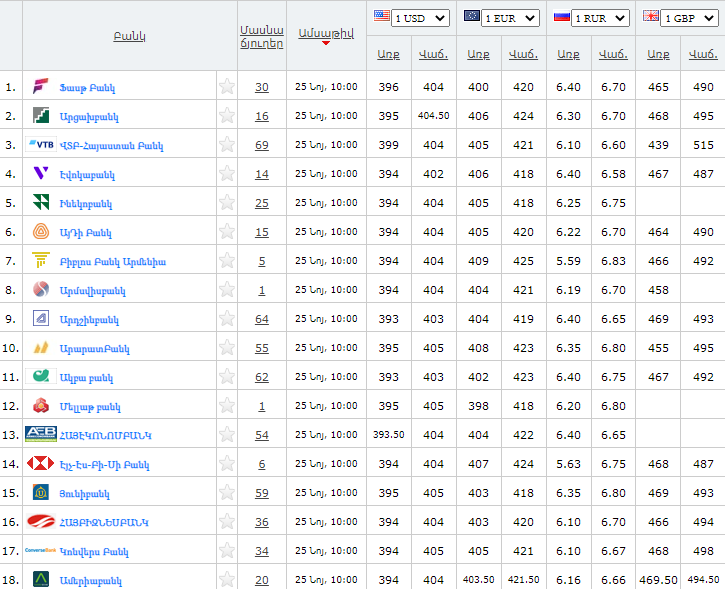Click the AEB Armeconombank logo

click(x=40, y=435)
